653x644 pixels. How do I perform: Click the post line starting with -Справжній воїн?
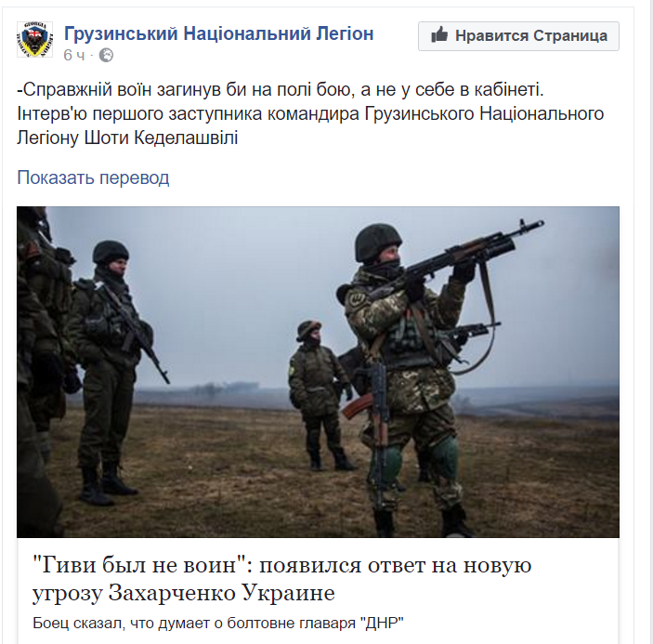click(281, 89)
